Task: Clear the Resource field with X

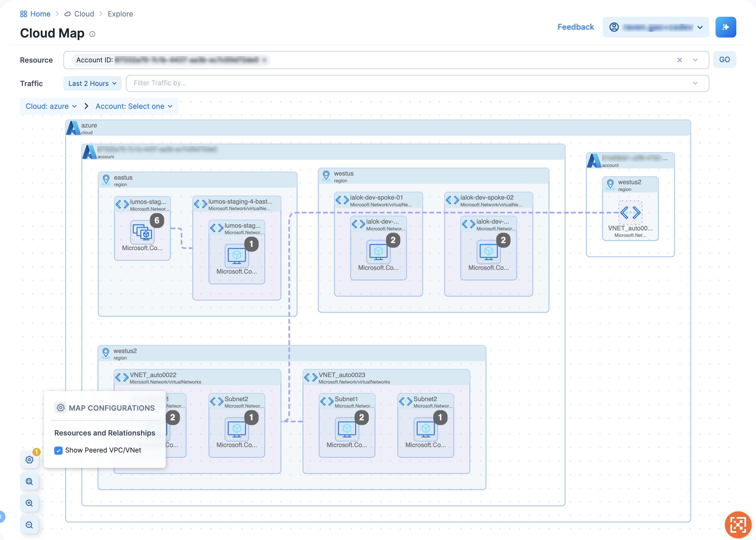Action: pos(680,60)
